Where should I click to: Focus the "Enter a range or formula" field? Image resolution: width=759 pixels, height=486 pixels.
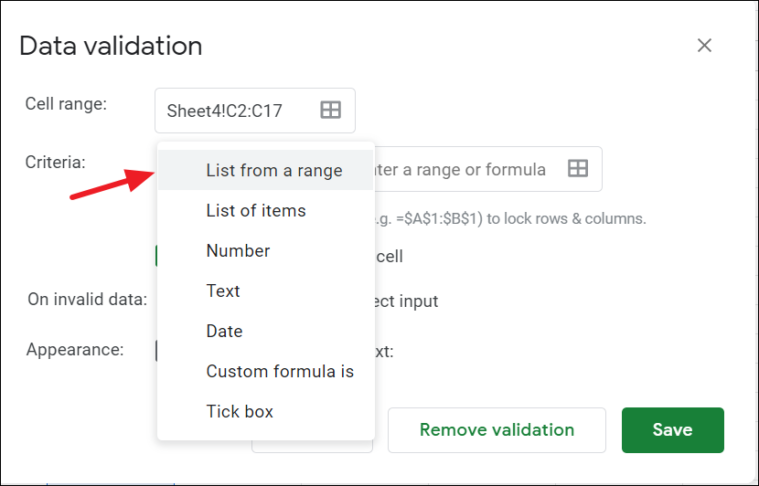click(460, 170)
